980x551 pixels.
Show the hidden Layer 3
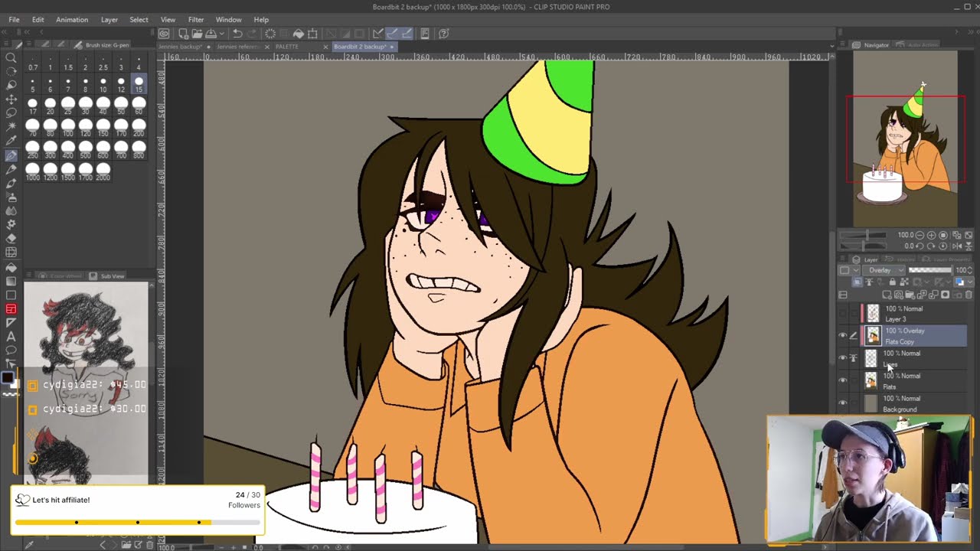pos(843,313)
